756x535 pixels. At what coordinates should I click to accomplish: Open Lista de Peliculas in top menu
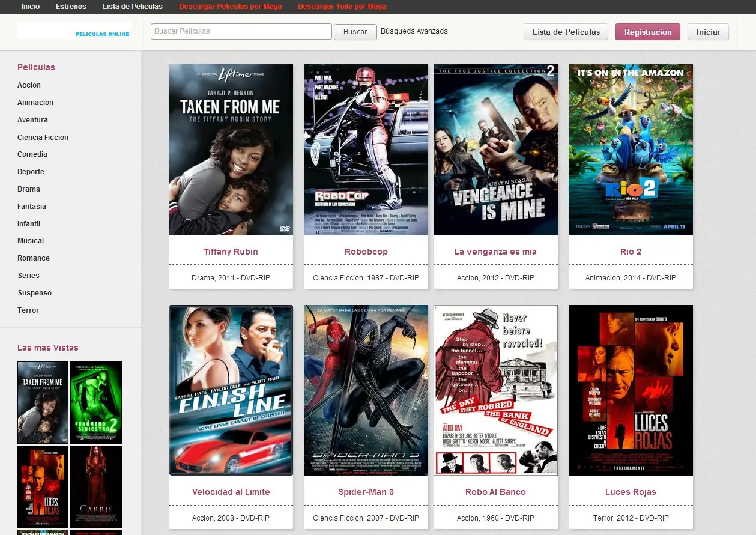coord(133,7)
